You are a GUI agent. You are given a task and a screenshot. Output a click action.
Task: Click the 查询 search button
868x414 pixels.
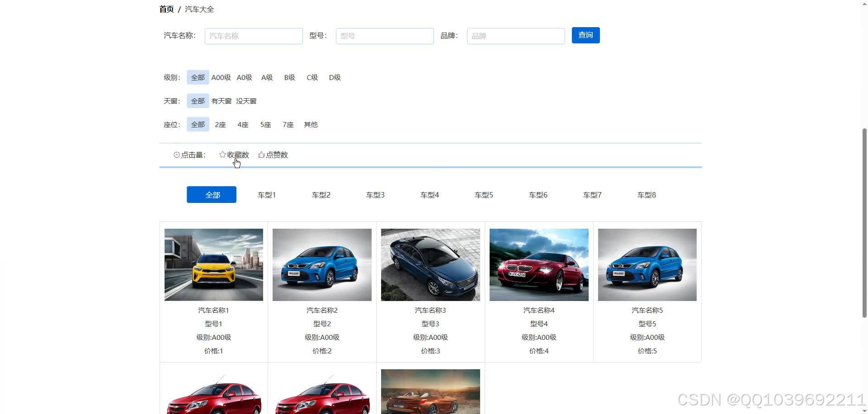(x=585, y=35)
